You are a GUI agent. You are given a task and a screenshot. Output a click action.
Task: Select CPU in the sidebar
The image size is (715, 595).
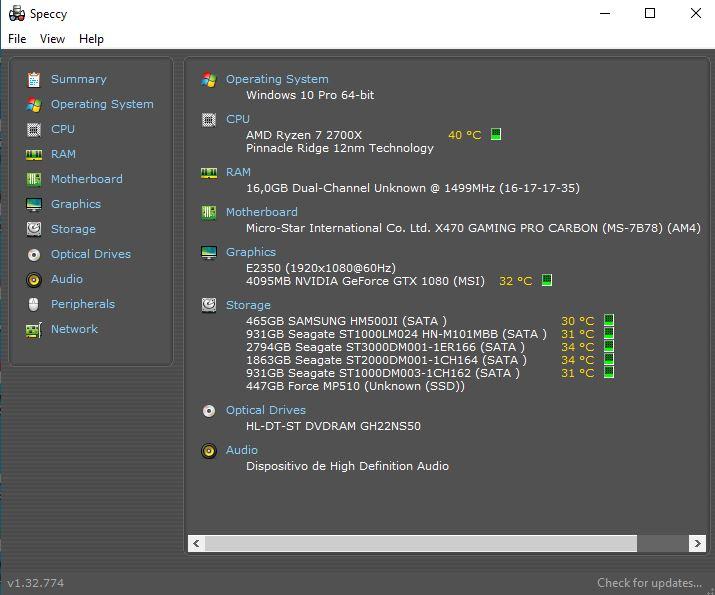[x=63, y=129]
